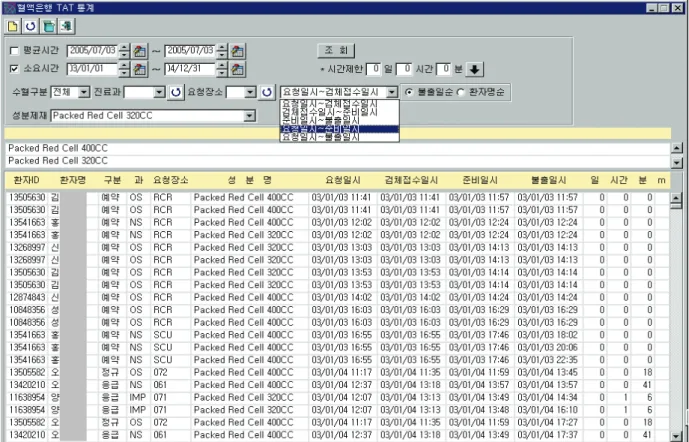Click the 03/01/04 13:48 준비일시 cell
The width and height of the screenshot is (689, 442).
click(479, 410)
